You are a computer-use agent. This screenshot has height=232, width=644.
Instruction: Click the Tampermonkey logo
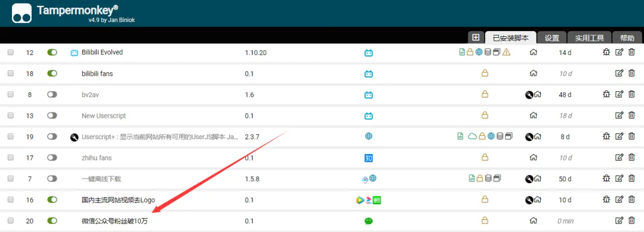[x=22, y=13]
